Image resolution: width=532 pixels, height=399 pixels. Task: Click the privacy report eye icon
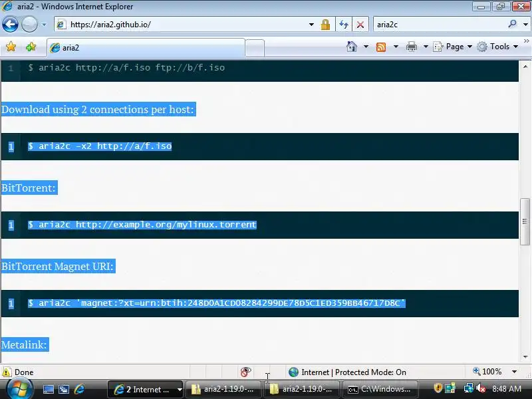245,372
